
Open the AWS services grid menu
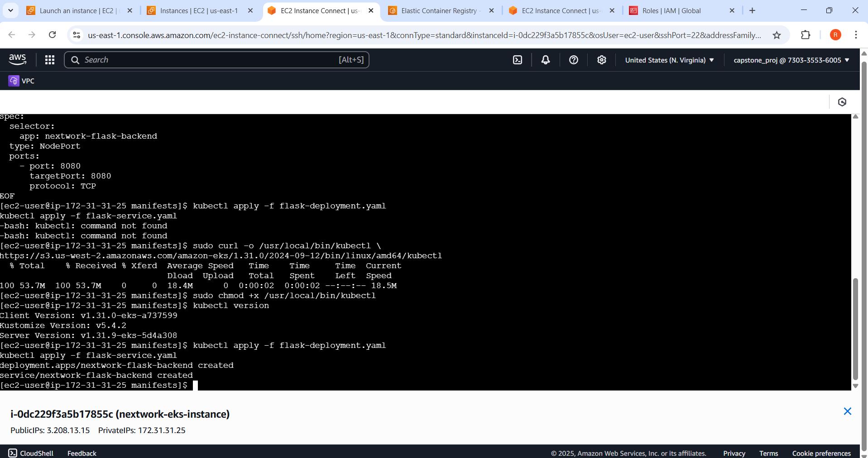point(50,60)
